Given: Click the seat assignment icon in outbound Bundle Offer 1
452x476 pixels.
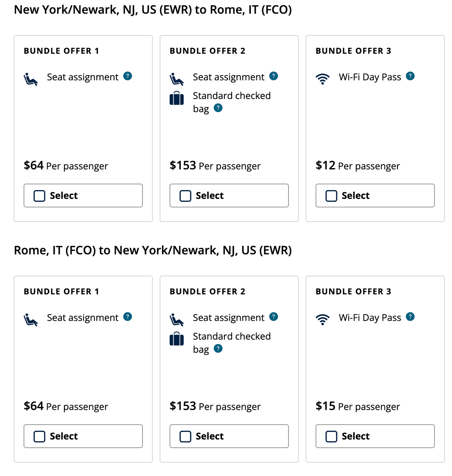Looking at the screenshot, I should tap(31, 79).
